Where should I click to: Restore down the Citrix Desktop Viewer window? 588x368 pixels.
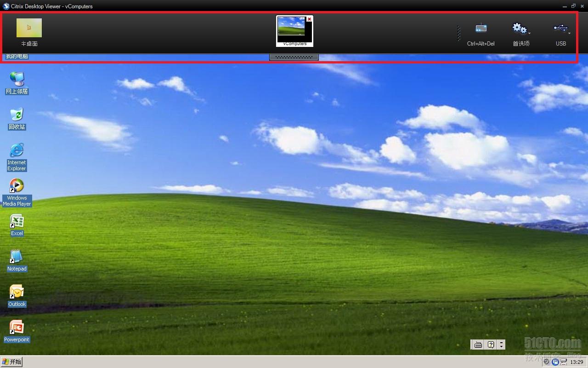click(573, 6)
